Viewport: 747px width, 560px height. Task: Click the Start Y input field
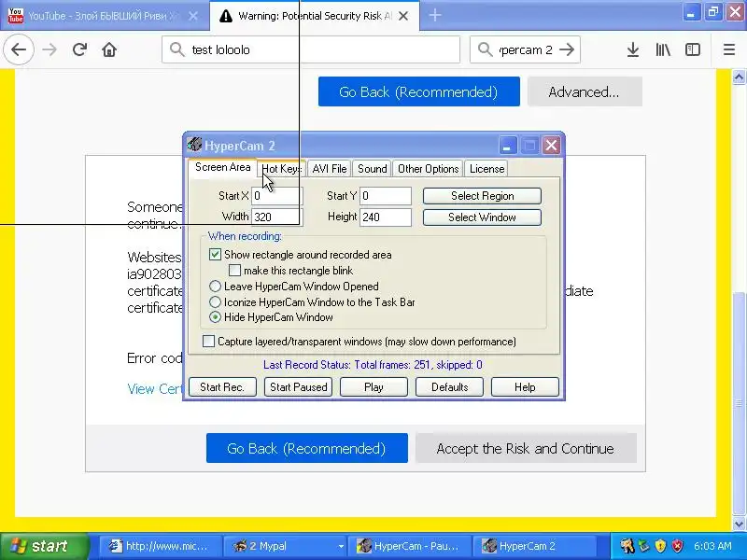coord(386,196)
